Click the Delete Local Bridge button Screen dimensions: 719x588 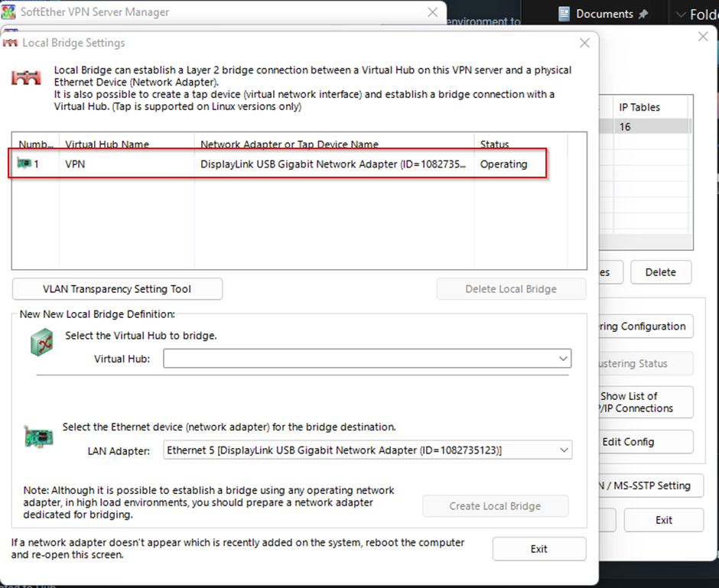click(x=511, y=289)
